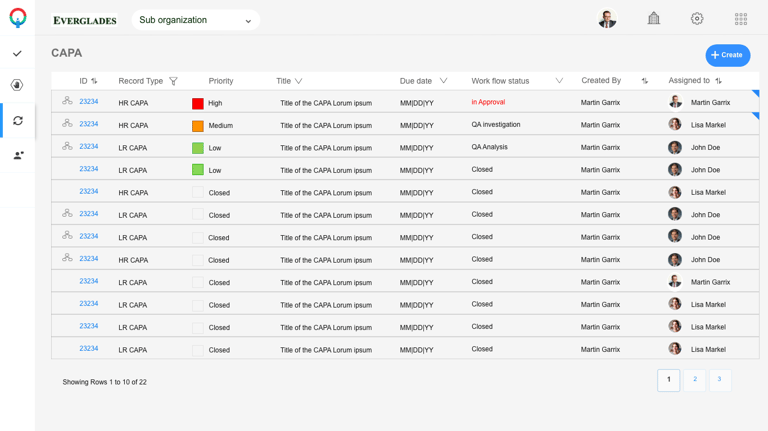Screen dimensions: 768x431
Task: Open the user sidebar icon
Action: (18, 155)
